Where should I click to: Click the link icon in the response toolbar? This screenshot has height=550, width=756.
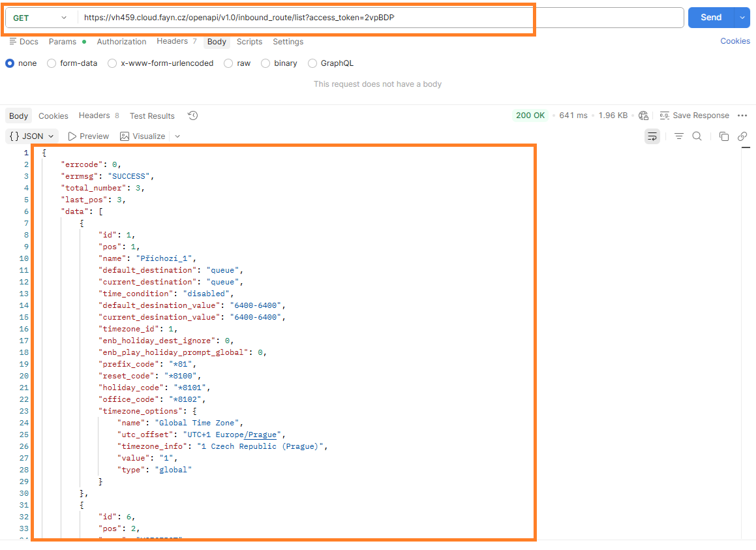(742, 136)
